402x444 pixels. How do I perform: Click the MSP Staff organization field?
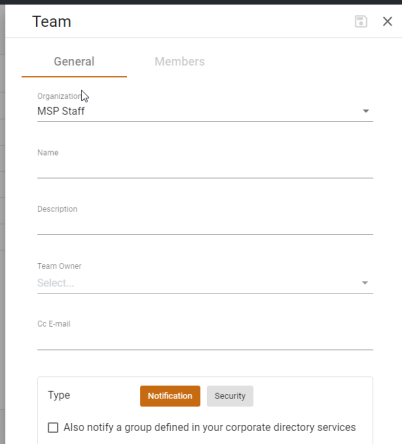click(205, 111)
